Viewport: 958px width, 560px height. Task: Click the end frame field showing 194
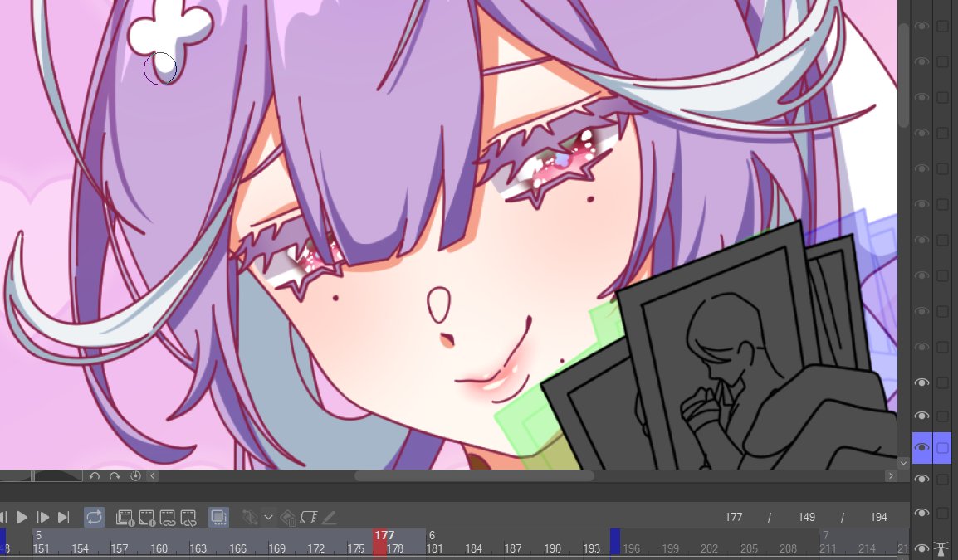878,517
